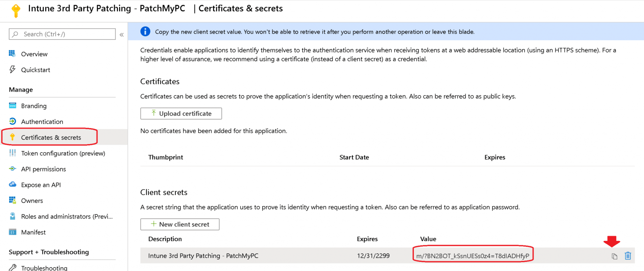Screen dimensions: 644x271
Task: Click the API permissions icon
Action: pos(13,168)
